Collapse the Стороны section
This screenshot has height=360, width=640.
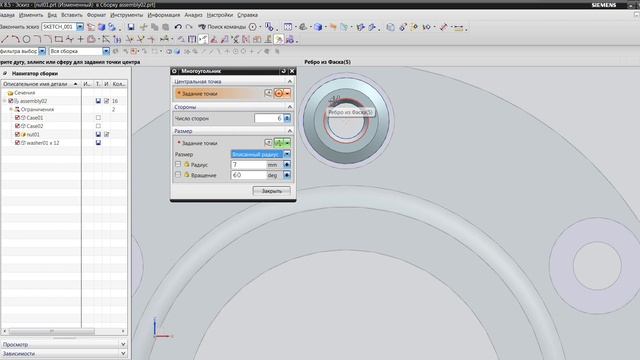[290, 107]
